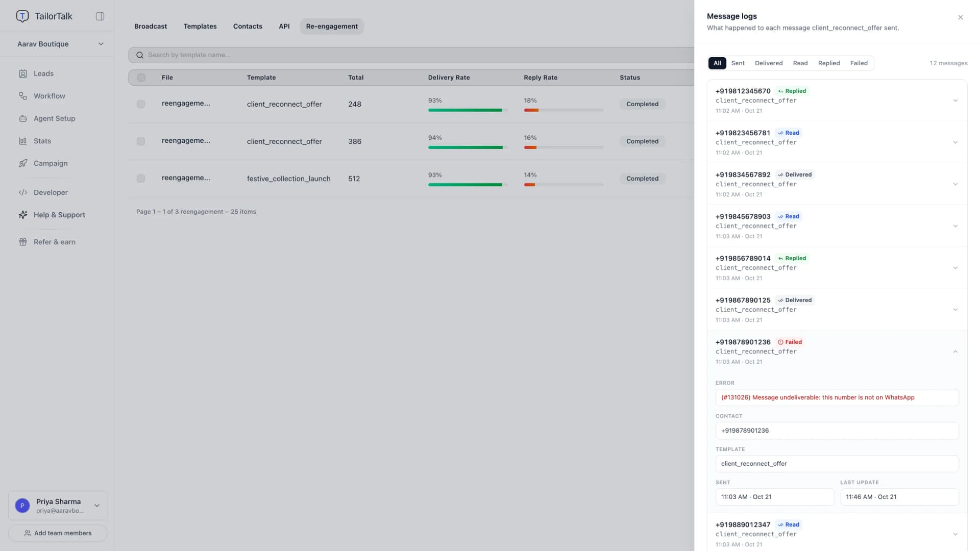The image size is (980, 551).
Task: Select the All filter in message logs
Action: click(x=717, y=63)
